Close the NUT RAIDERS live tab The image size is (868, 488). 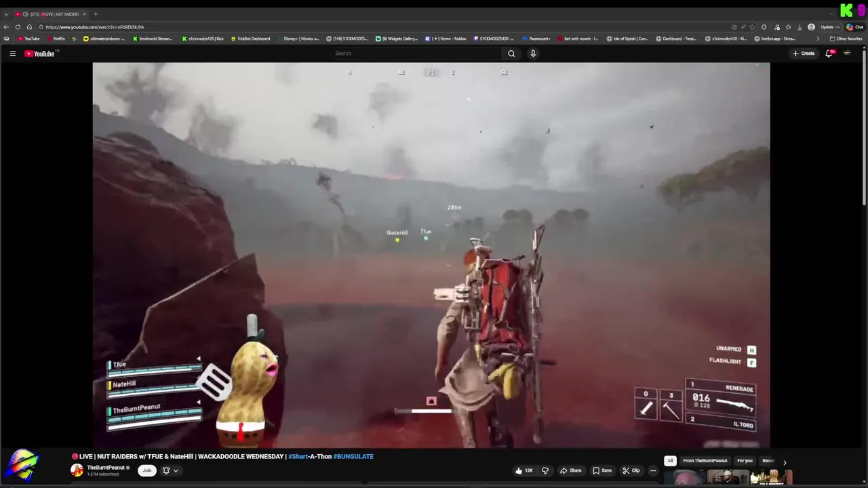point(85,14)
